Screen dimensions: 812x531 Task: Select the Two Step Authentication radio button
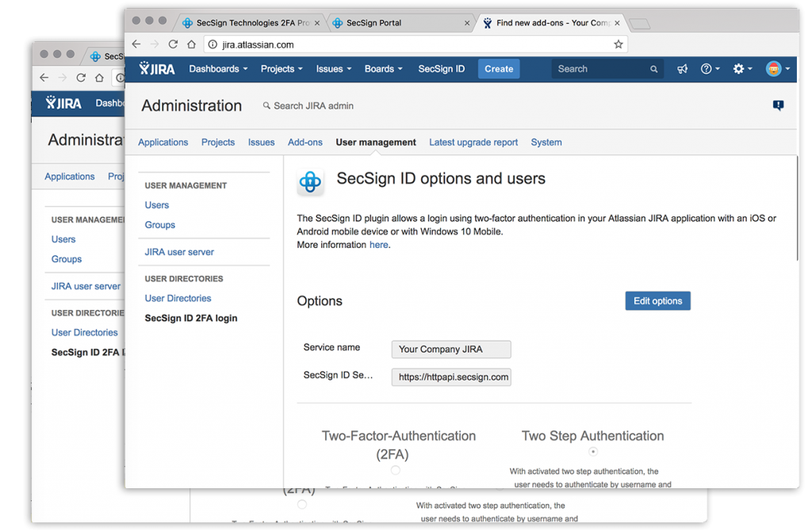click(592, 451)
